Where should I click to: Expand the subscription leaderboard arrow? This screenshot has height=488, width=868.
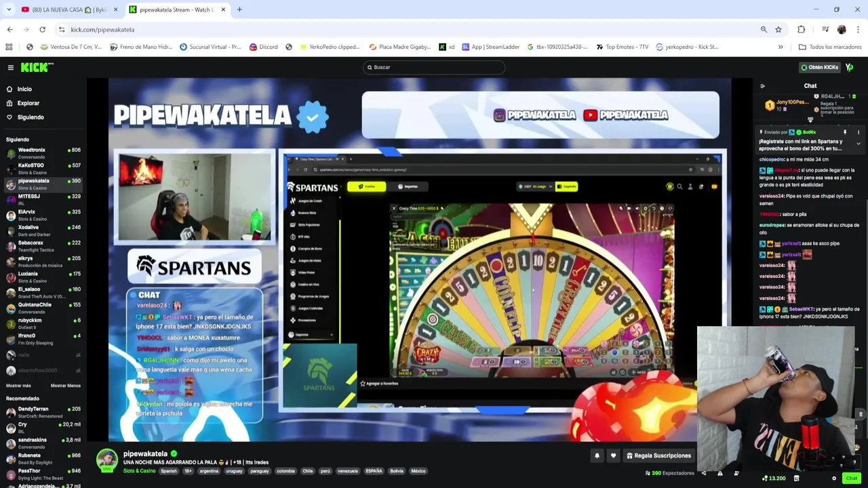[x=810, y=120]
